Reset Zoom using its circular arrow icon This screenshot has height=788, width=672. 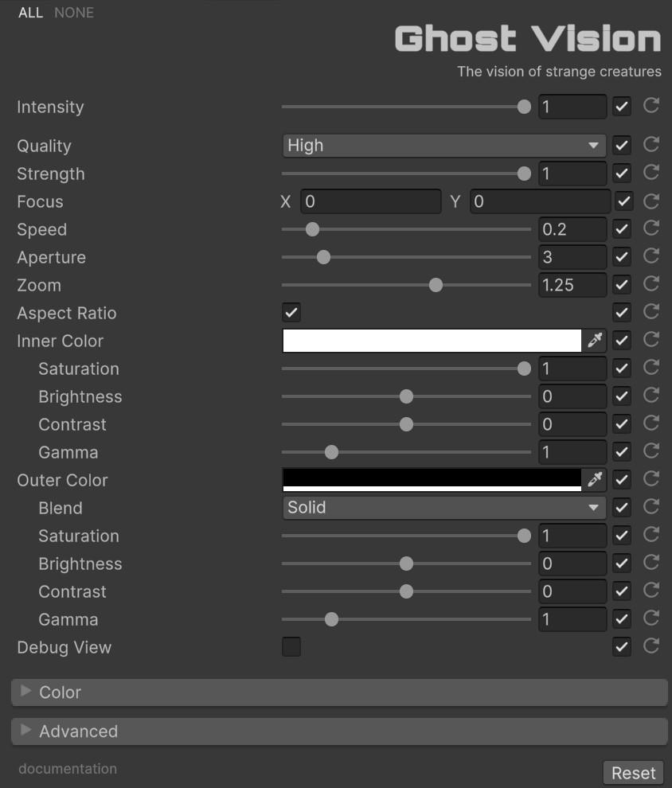651,283
